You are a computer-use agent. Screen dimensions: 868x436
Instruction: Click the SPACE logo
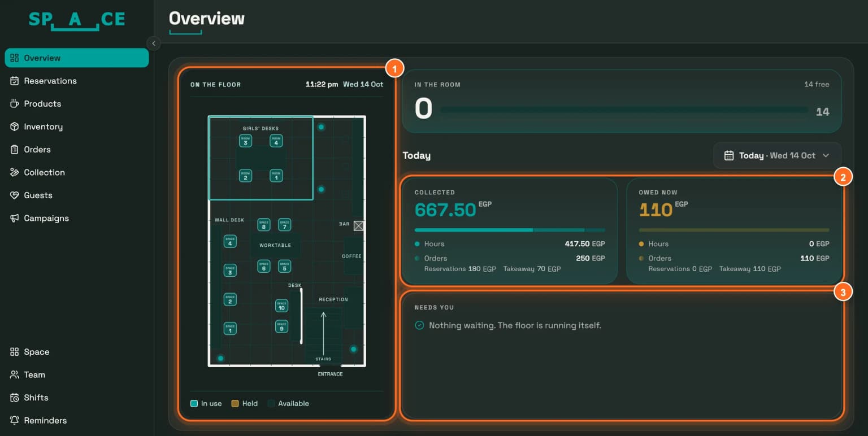[x=77, y=20]
